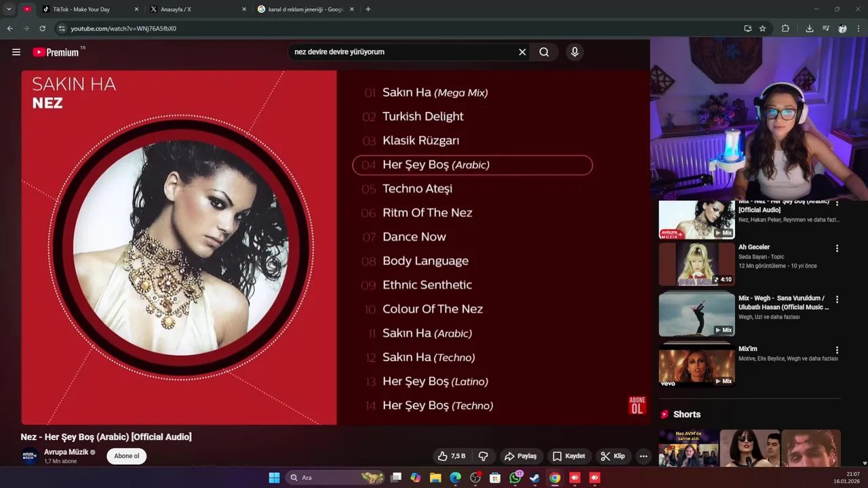Open WhatsApp from taskbar

[x=515, y=478]
